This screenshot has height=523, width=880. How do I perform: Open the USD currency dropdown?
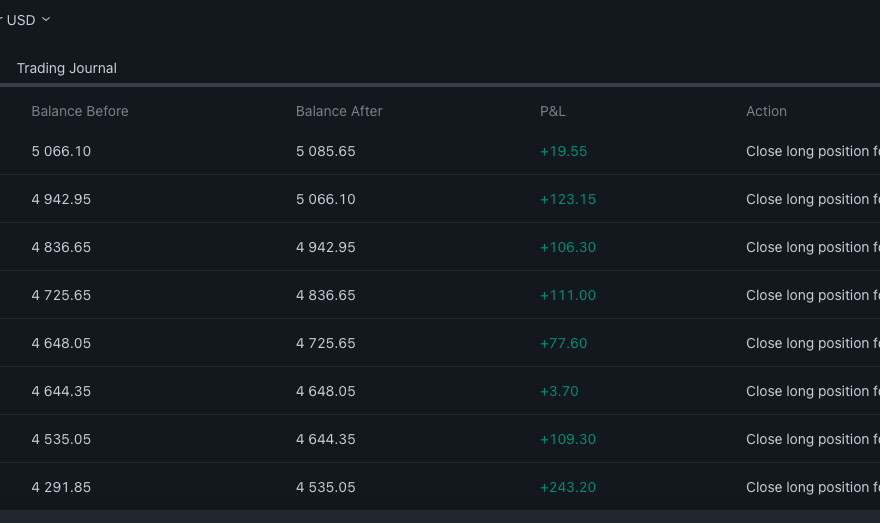coord(26,20)
